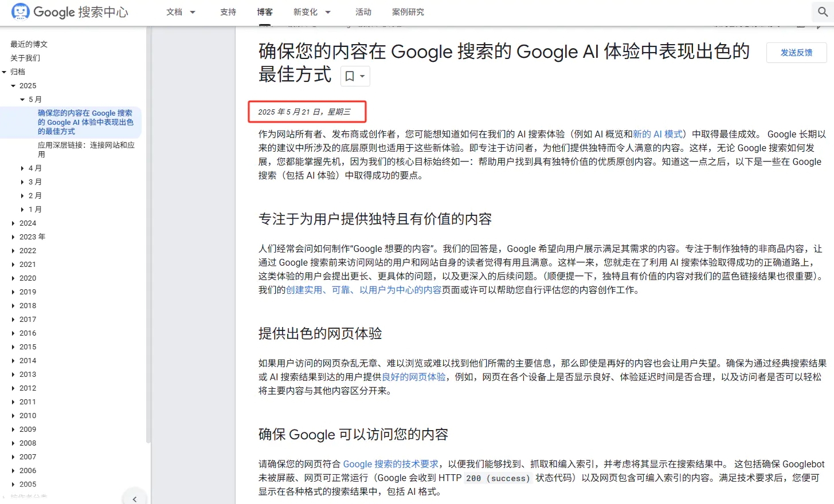Open 最近的博文 in the sidebar
The image size is (834, 504).
(29, 44)
